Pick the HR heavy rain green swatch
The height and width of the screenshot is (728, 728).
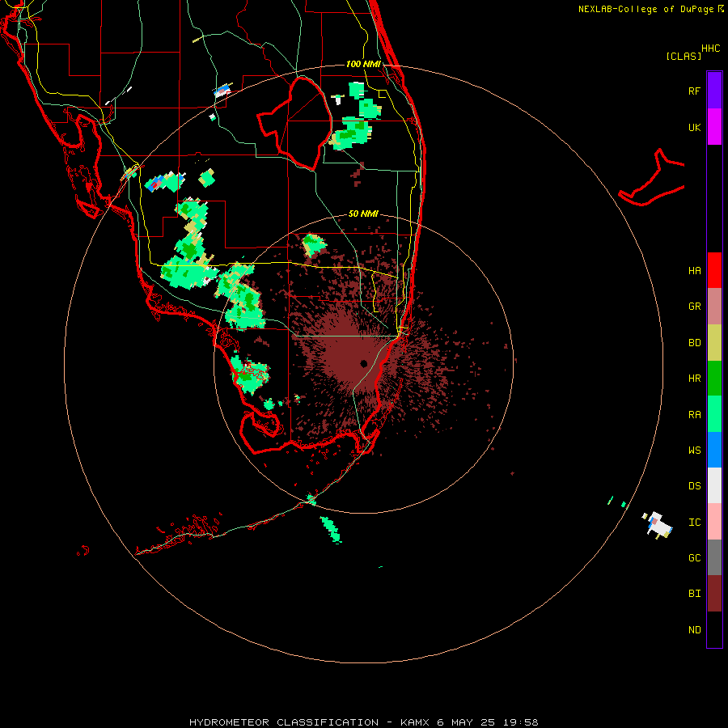coord(714,379)
